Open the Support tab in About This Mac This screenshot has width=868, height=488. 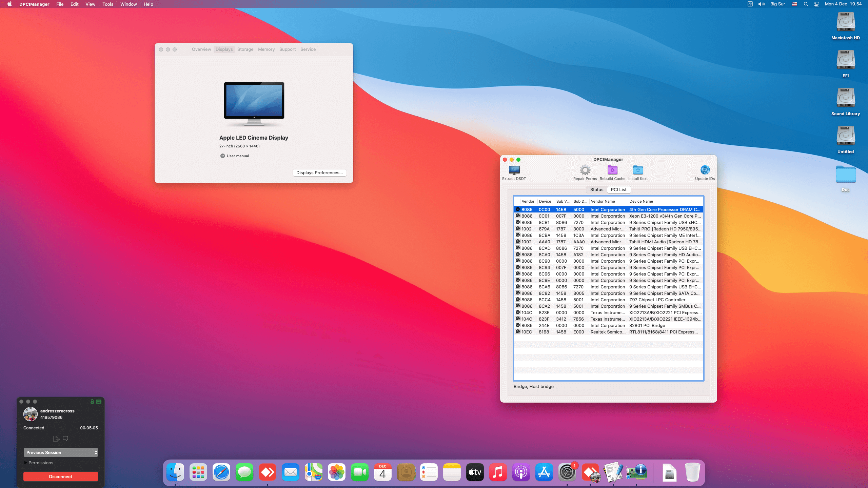288,49
